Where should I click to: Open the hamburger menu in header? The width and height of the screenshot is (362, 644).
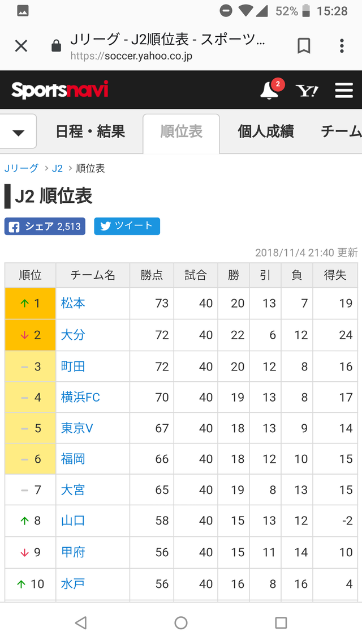point(343,91)
